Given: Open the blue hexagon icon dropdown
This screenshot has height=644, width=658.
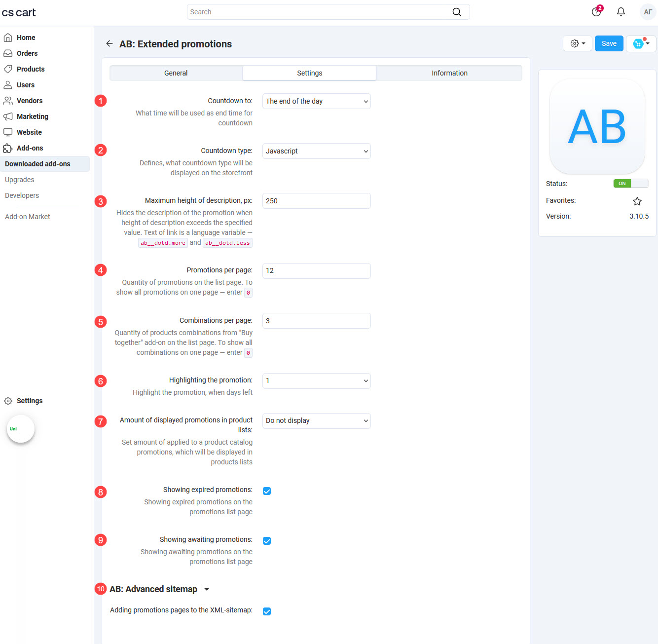Looking at the screenshot, I should coord(641,43).
